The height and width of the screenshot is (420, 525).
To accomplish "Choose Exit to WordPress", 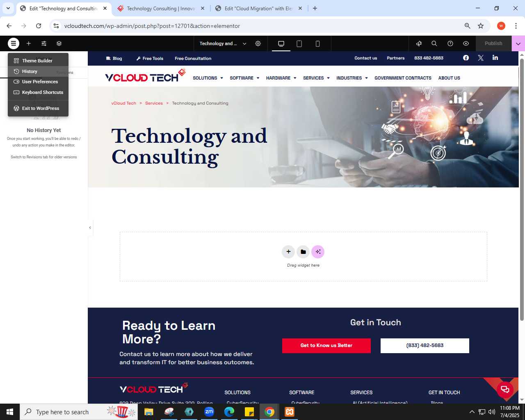I will tap(38, 108).
